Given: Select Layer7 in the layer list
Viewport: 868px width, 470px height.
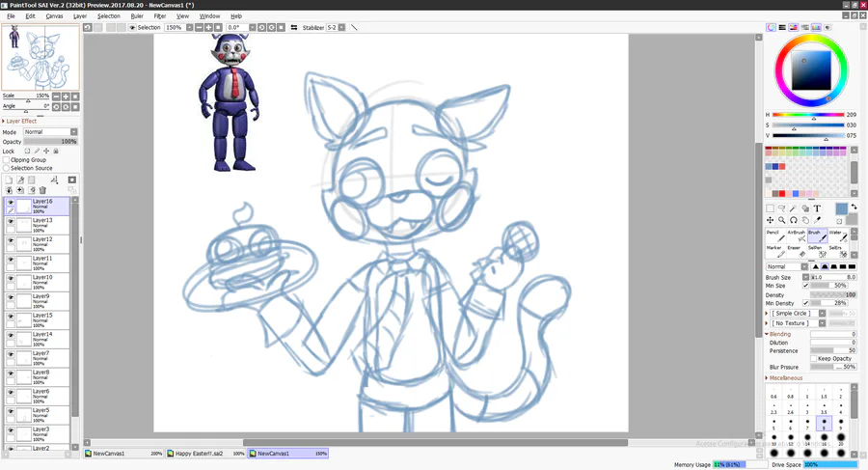Looking at the screenshot, I should (x=37, y=358).
